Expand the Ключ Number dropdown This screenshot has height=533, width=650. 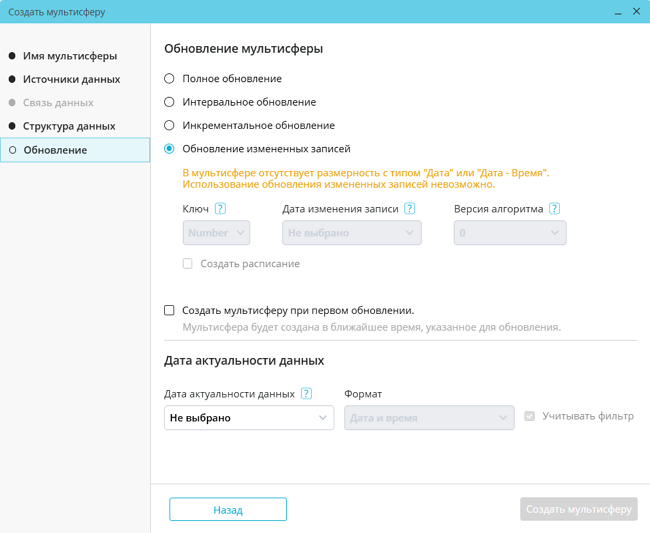coord(216,233)
